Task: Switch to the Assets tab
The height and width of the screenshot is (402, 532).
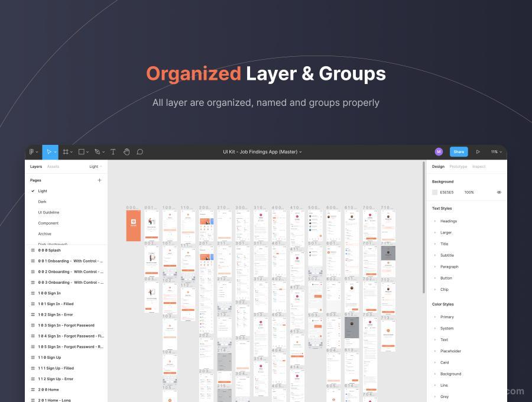Action: pyautogui.click(x=53, y=167)
